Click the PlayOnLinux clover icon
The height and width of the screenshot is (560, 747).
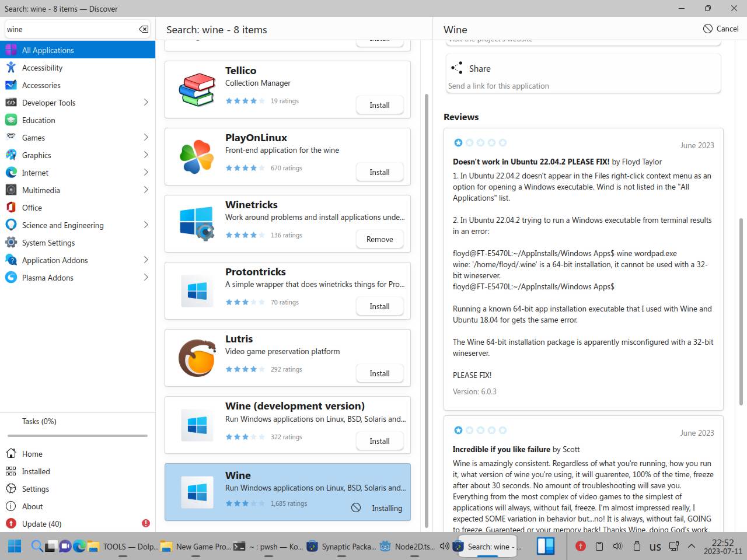[x=197, y=157]
